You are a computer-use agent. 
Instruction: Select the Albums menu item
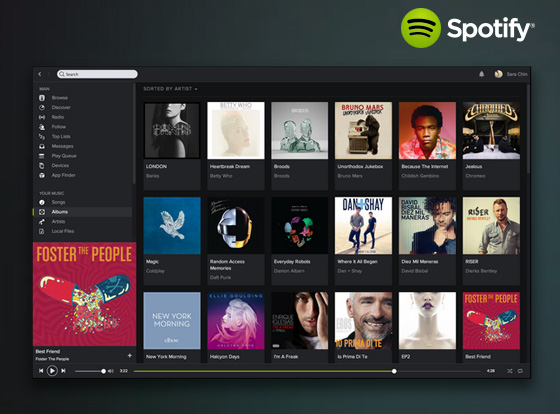click(82, 212)
